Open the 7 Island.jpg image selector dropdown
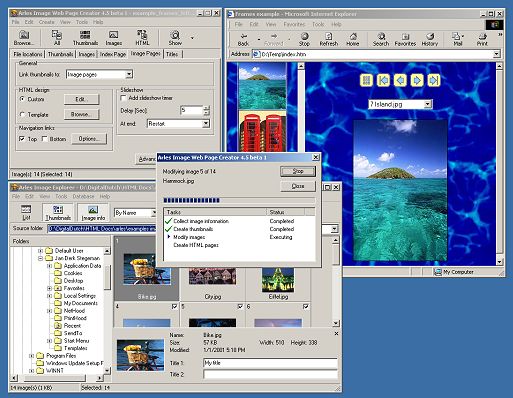Screen dimensions: 513x398 click(428, 104)
